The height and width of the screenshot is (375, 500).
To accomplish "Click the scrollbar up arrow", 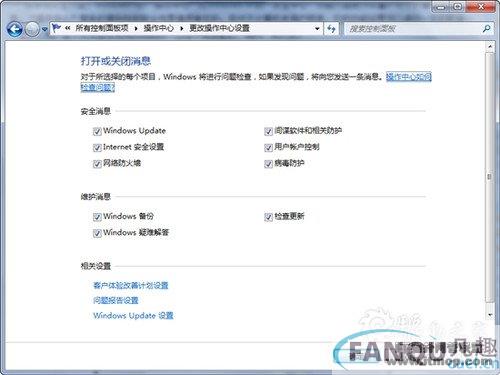I will point(490,47).
